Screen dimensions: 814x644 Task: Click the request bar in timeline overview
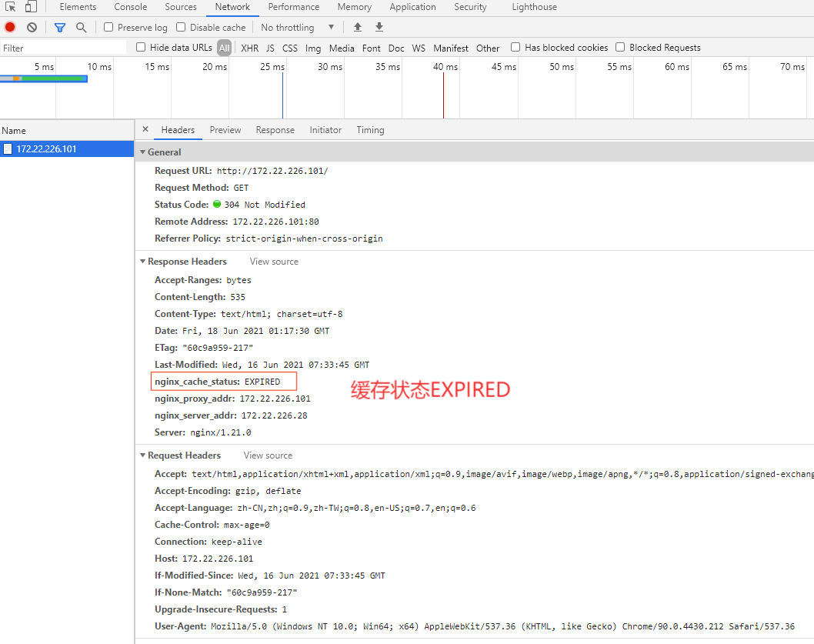[44, 78]
